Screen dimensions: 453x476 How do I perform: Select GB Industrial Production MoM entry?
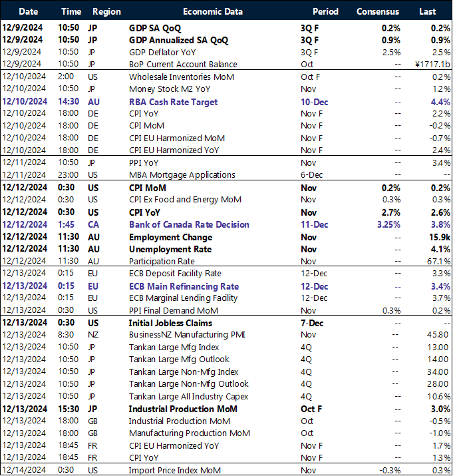pyautogui.click(x=180, y=421)
